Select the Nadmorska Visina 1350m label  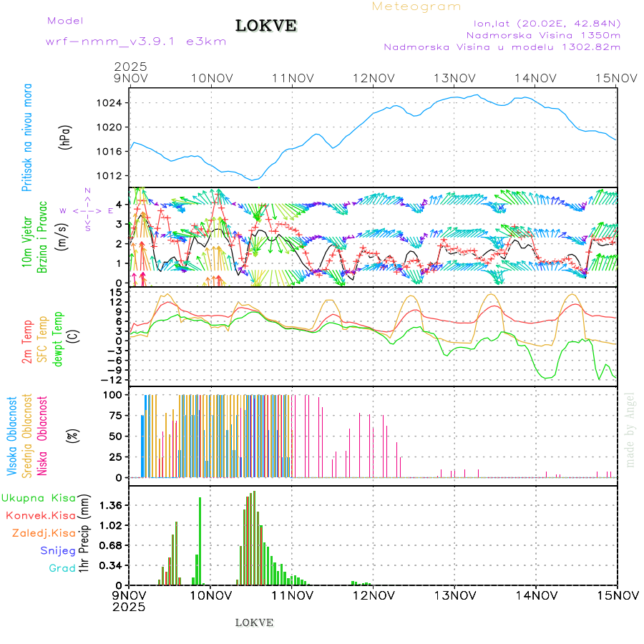(543, 34)
